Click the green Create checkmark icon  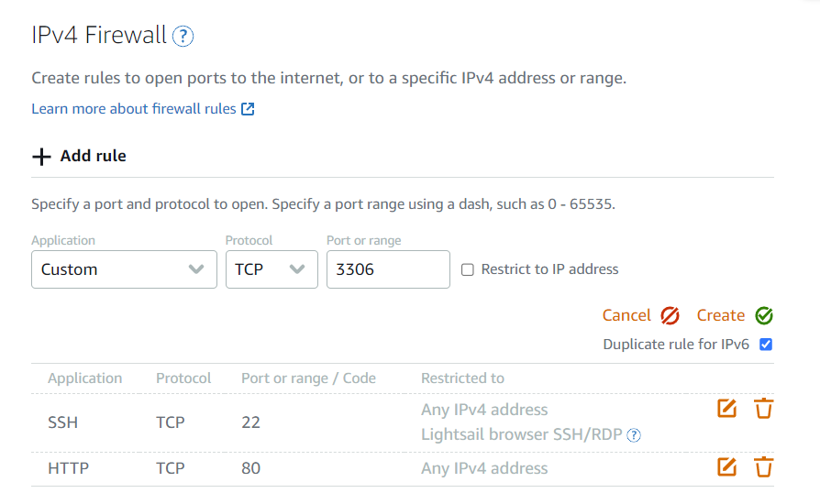coord(764,315)
